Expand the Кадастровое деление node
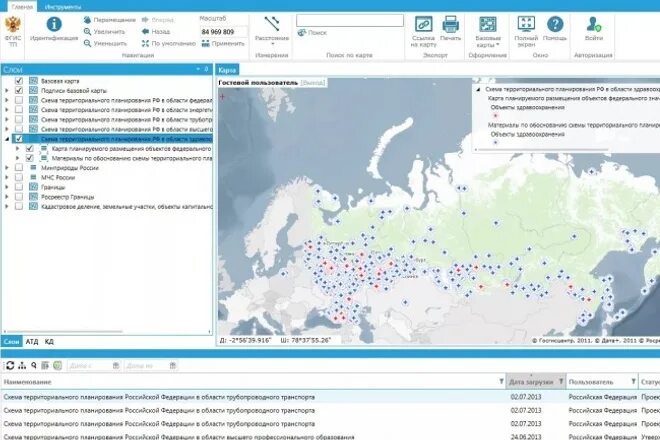The width and height of the screenshot is (660, 440). (7, 207)
